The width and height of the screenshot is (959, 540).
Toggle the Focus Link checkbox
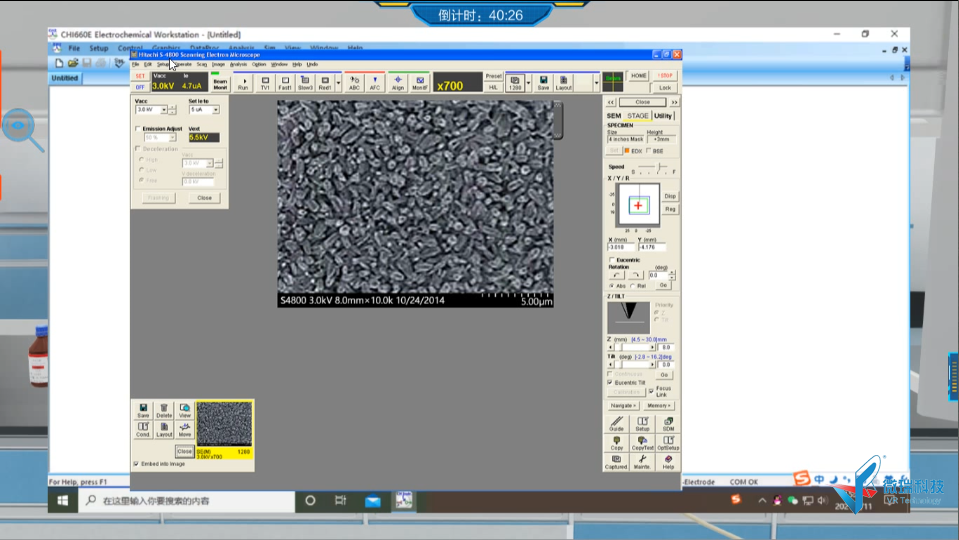651,391
